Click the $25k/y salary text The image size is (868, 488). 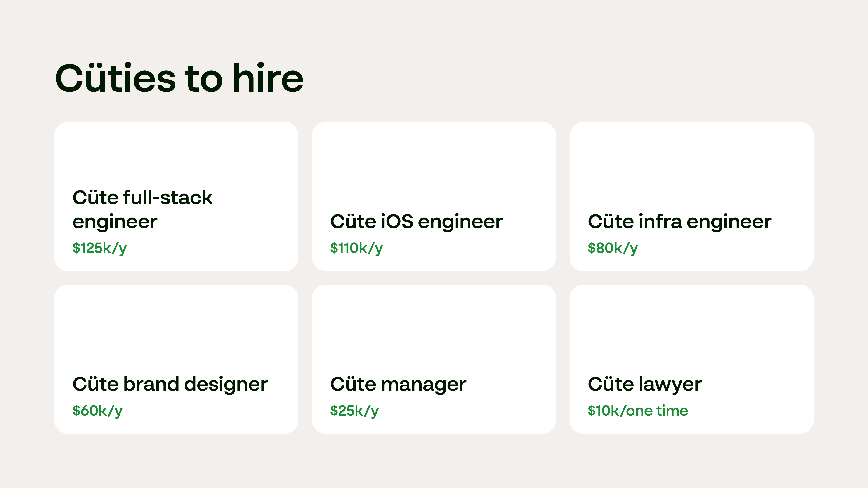point(354,411)
